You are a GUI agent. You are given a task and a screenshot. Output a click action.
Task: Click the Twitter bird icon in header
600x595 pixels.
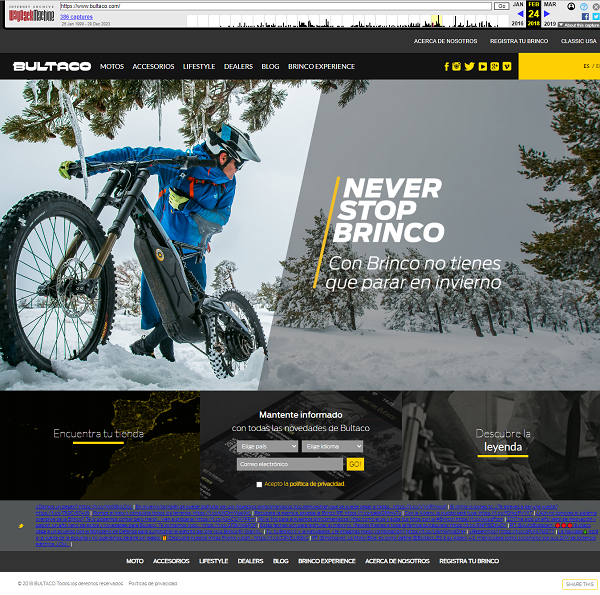469,67
